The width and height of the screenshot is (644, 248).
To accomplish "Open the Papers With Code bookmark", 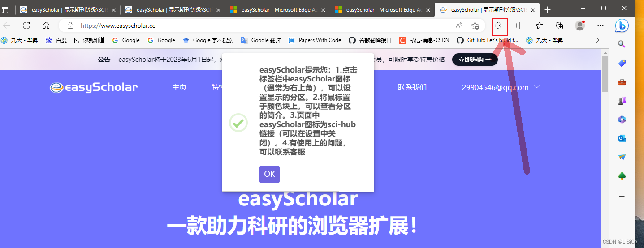I will [315, 40].
